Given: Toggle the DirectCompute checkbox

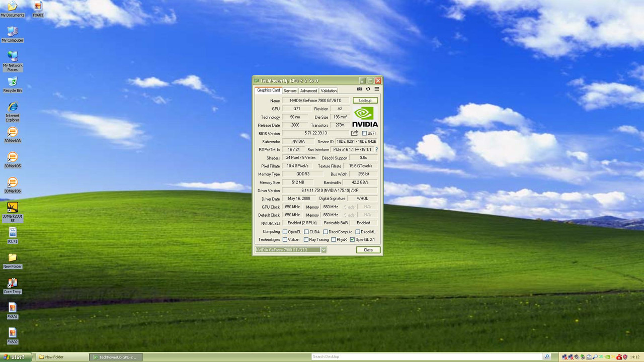Looking at the screenshot, I should [326, 232].
